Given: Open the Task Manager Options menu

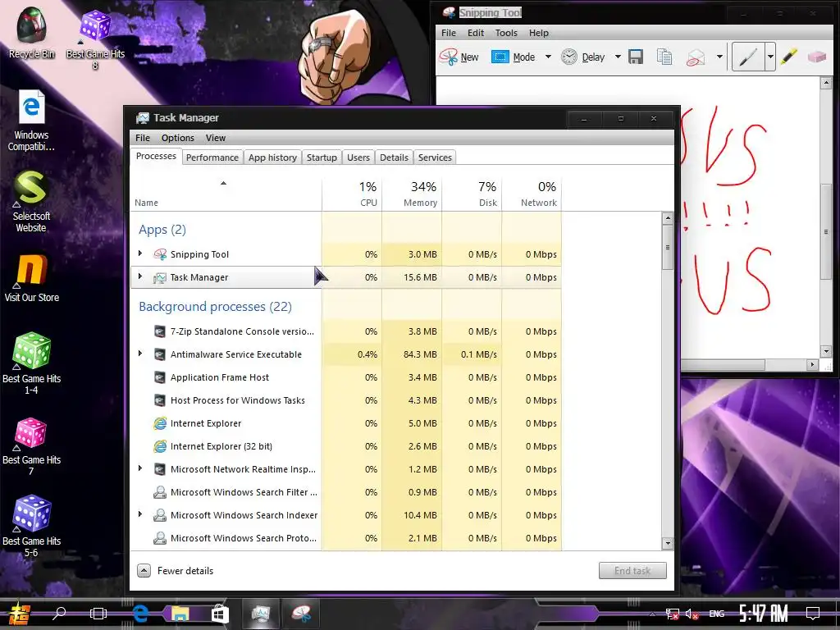Looking at the screenshot, I should (x=178, y=138).
